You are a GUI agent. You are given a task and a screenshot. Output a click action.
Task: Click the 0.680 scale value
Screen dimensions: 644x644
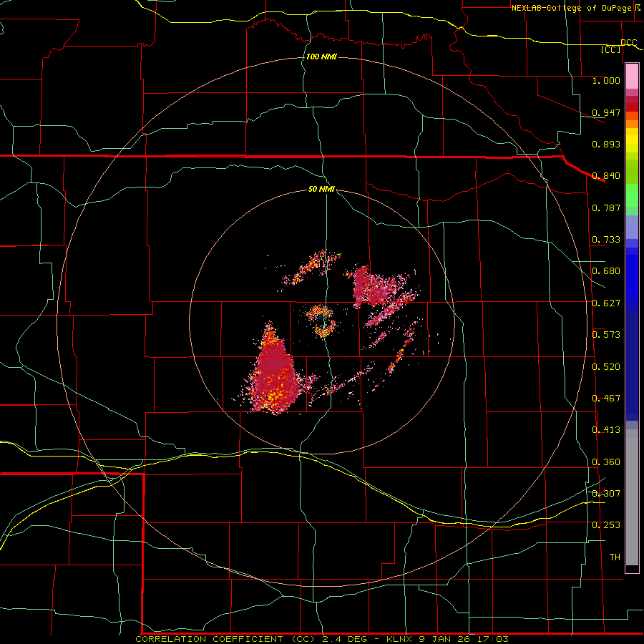click(606, 271)
